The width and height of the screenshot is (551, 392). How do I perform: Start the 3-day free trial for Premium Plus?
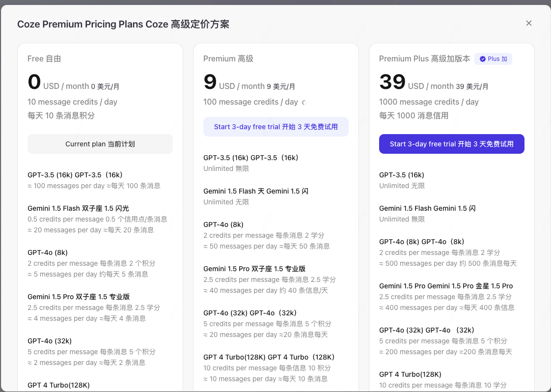451,144
